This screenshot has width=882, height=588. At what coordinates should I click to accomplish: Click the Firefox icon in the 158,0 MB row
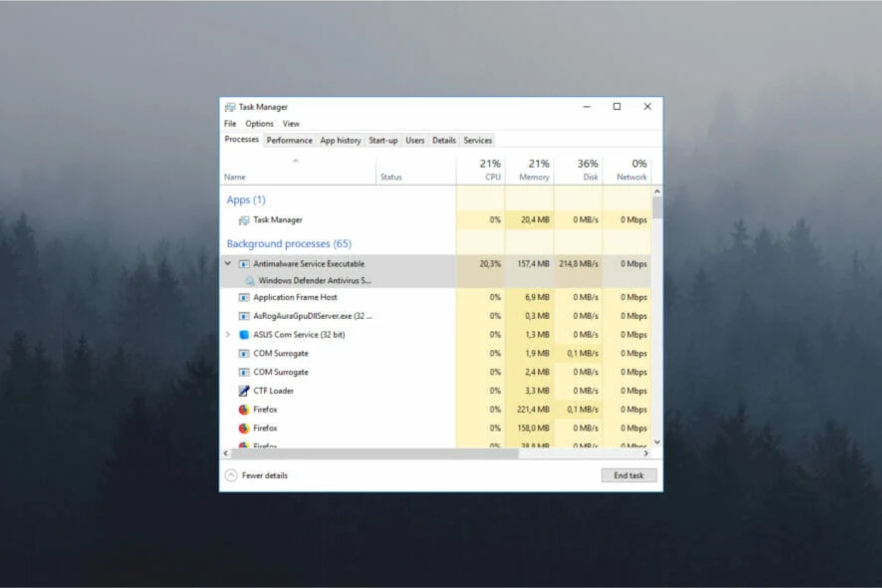[x=244, y=429]
